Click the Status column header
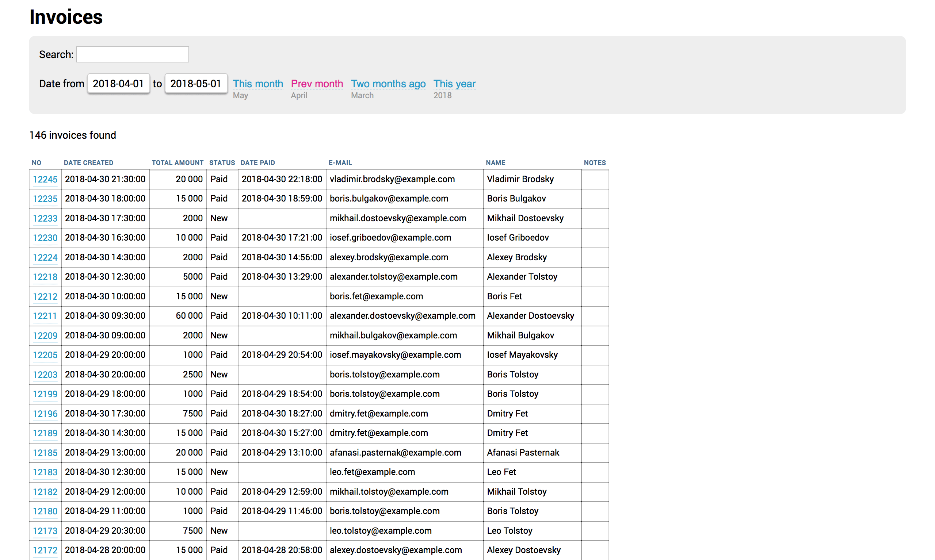The width and height of the screenshot is (935, 560). tap(222, 163)
